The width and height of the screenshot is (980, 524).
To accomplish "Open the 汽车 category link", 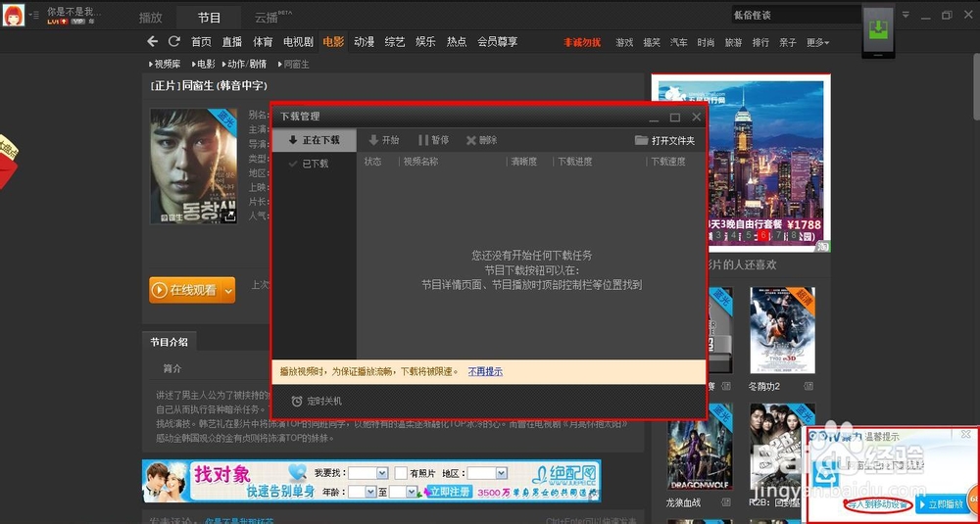I will click(679, 42).
